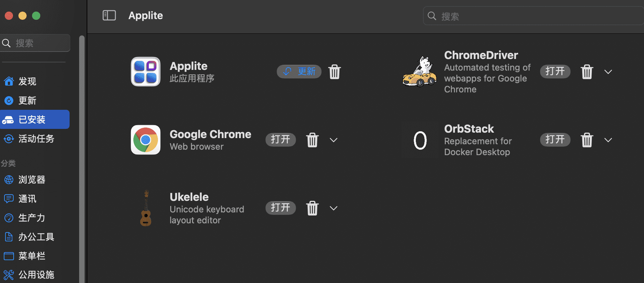Click the Ukelele guitar app icon

coord(146,208)
